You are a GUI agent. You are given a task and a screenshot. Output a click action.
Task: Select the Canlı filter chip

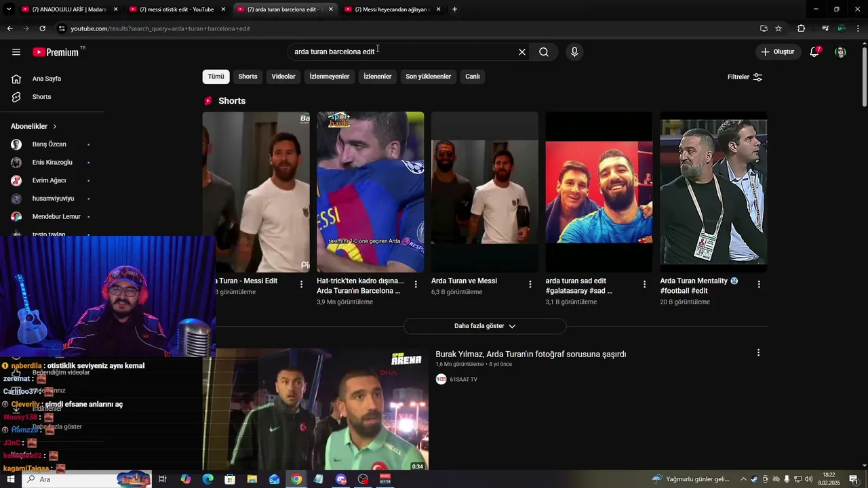point(473,77)
